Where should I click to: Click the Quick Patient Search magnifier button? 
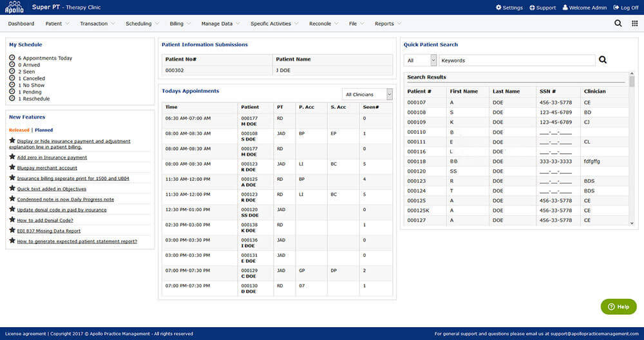pos(603,60)
